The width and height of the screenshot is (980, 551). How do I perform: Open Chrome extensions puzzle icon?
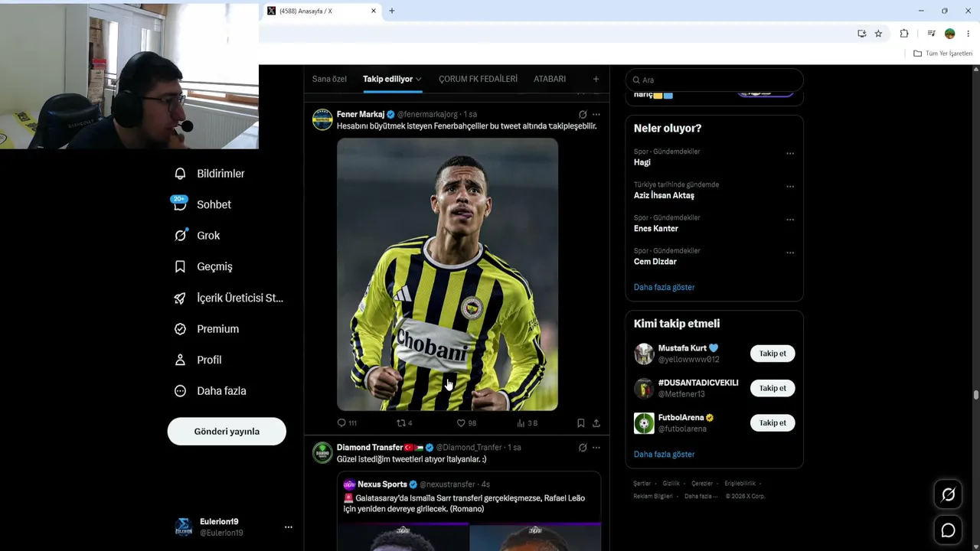pos(904,34)
